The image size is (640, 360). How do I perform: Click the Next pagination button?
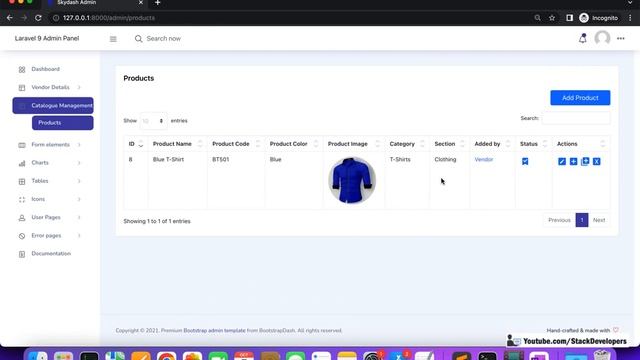(599, 220)
